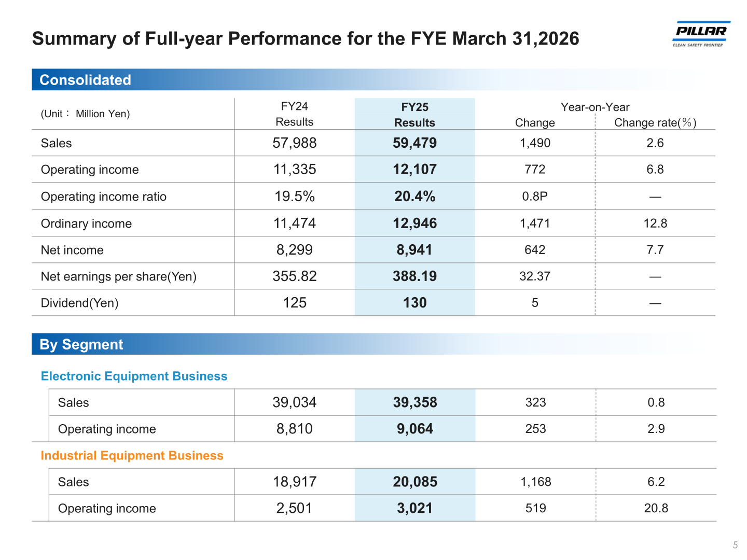Click net income change rate 7.7
Screen dimensions: 747x560
pyautogui.click(x=655, y=250)
